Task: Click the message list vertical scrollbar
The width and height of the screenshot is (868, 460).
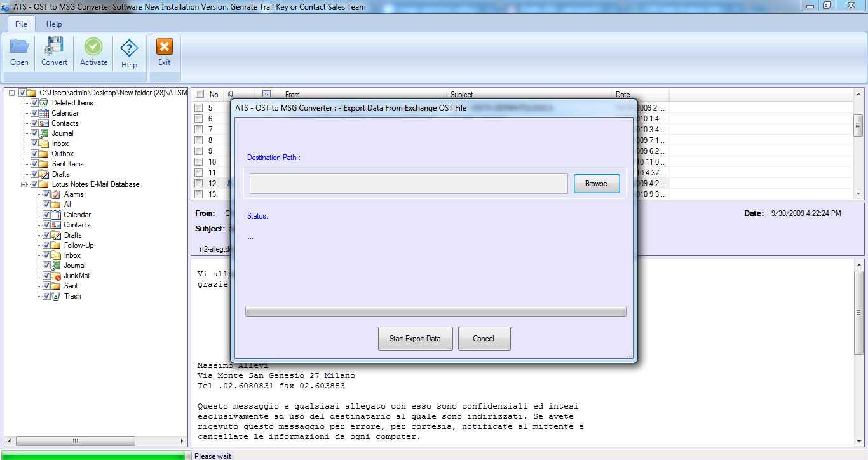Action: 858,144
